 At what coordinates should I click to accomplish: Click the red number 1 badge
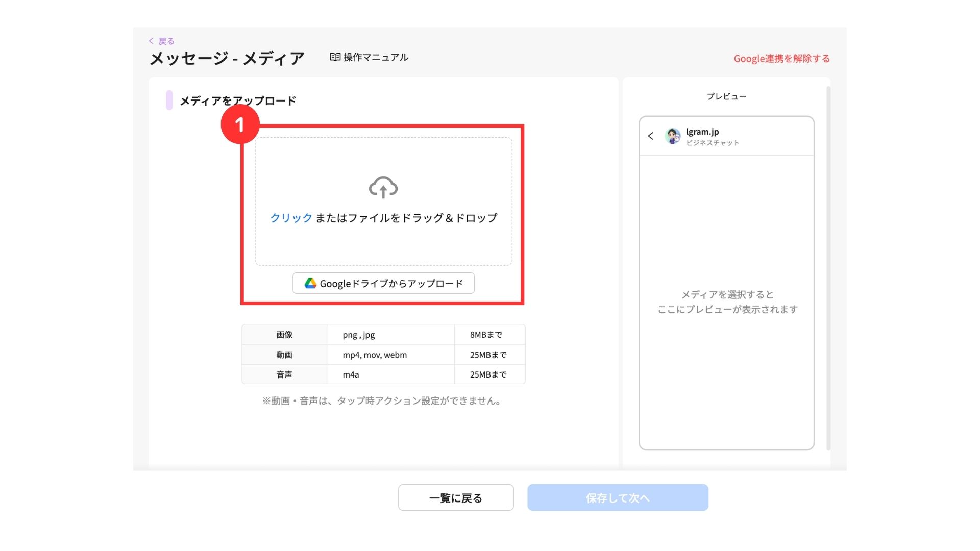point(240,124)
